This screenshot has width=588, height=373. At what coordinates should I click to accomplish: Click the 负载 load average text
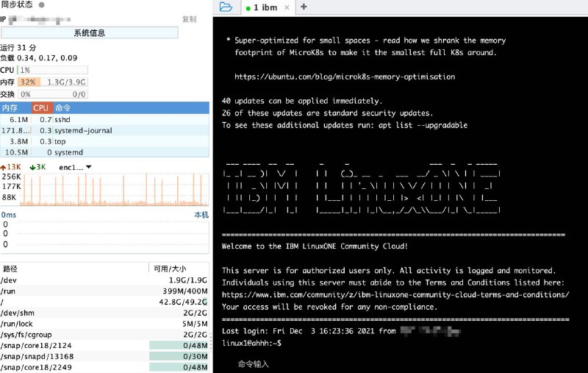pos(39,58)
